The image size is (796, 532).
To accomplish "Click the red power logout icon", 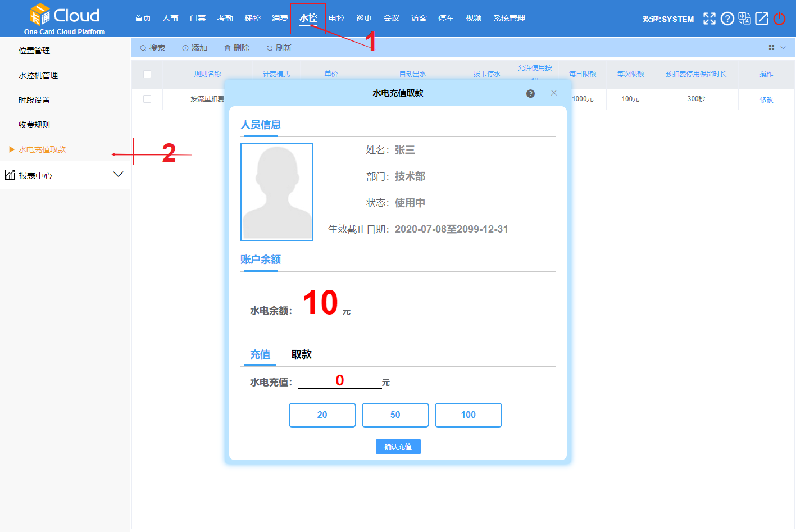I will [x=779, y=19].
